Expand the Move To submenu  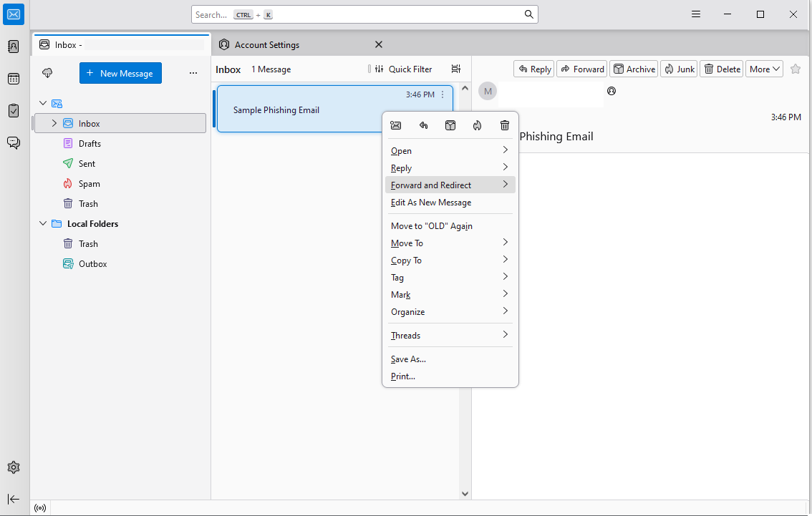click(450, 243)
